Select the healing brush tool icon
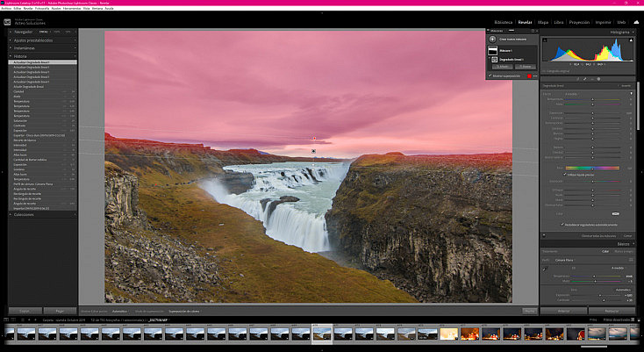Viewport: 644px width, 352px height. coord(585,79)
